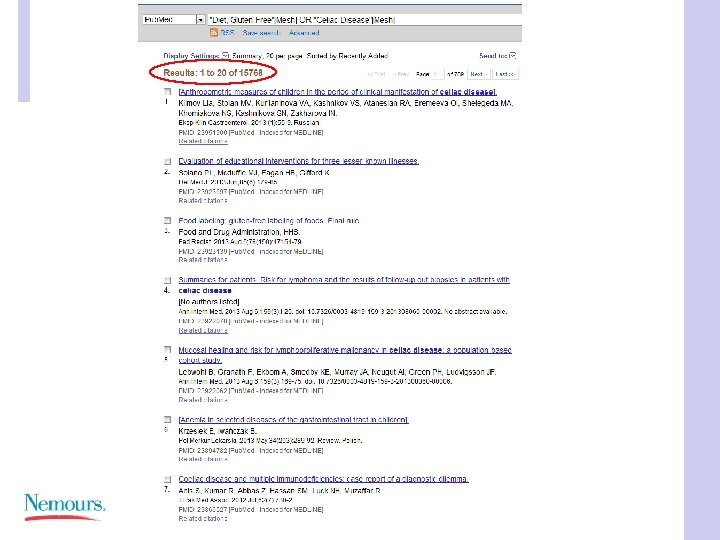The image size is (720, 540).
Task: Check the box for result 1, Anthropometric measures
Action: click(168, 92)
